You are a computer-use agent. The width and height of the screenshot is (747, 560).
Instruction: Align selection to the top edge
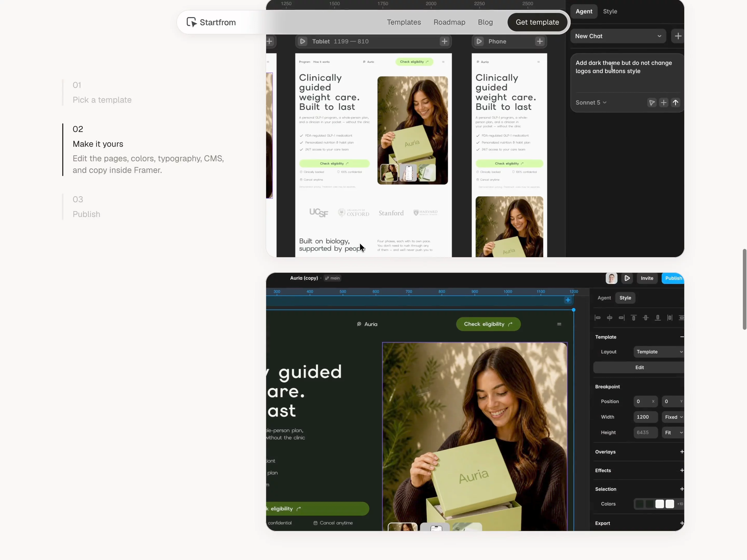point(634,318)
